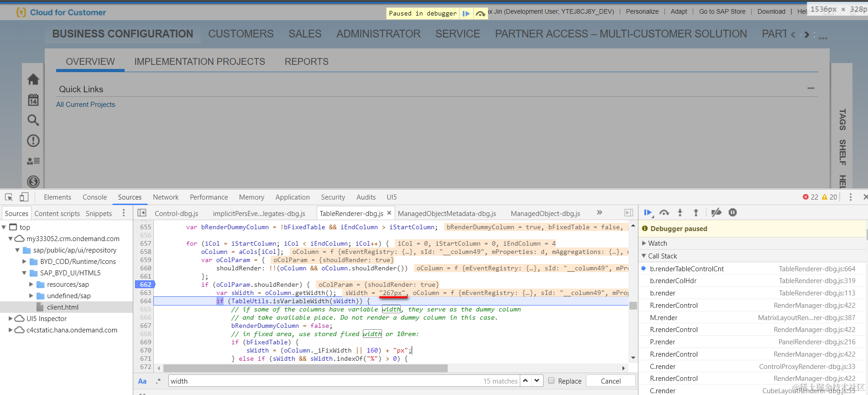Open the Reports tab
This screenshot has height=395, width=868.
tap(307, 62)
